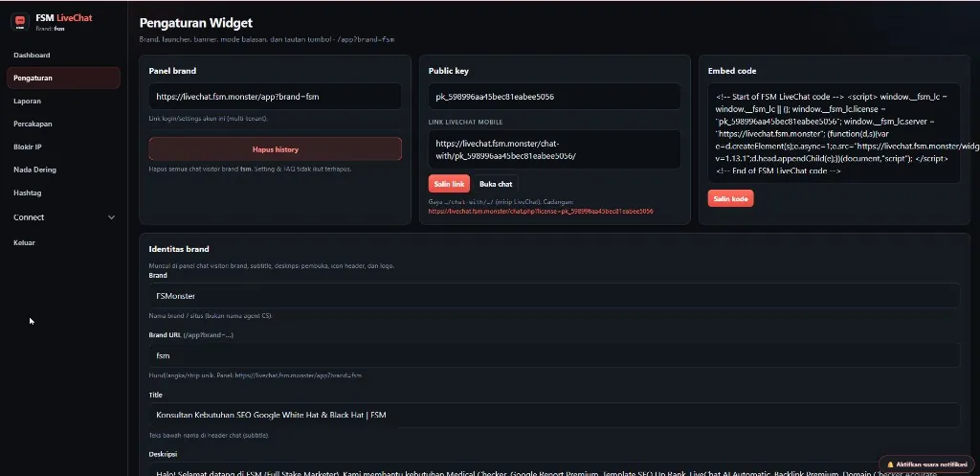Click the Hapus history button
Viewport: 980px width, 476px height.
275,148
